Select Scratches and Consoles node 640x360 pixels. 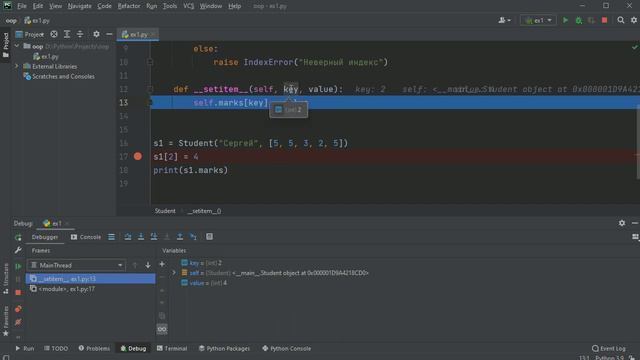click(x=59, y=76)
